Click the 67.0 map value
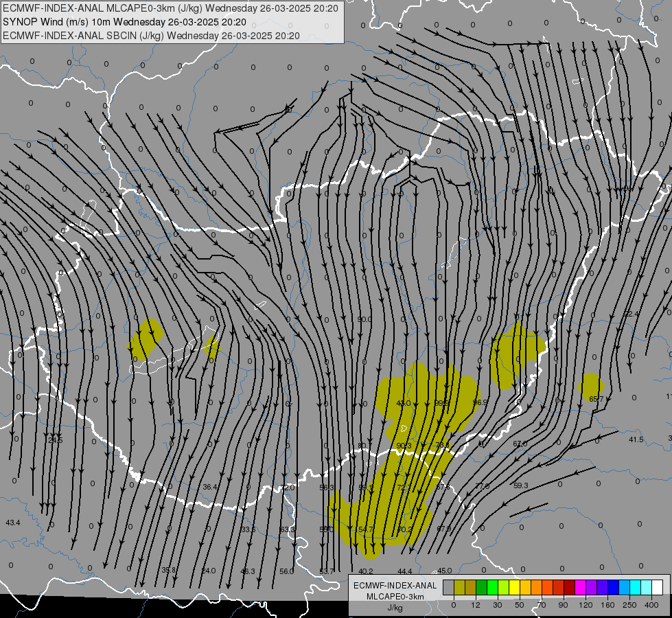 click(x=520, y=444)
